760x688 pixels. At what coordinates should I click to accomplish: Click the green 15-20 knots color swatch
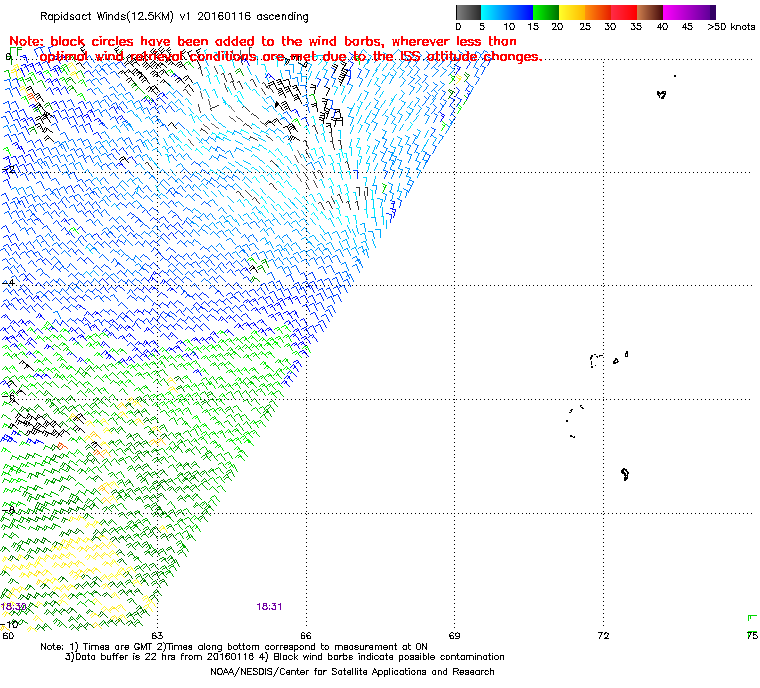point(546,12)
